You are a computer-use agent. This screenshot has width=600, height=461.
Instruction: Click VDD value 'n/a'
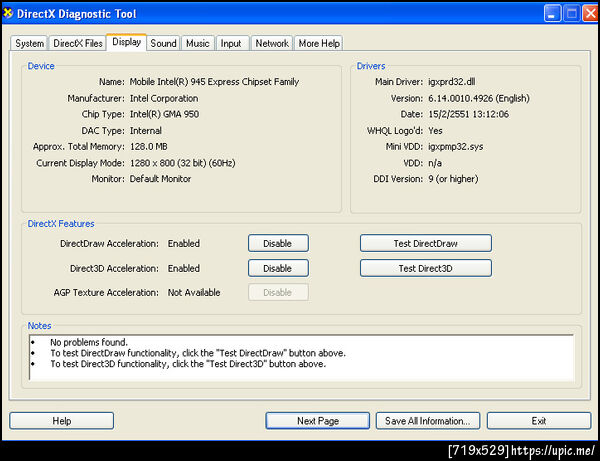[435, 163]
